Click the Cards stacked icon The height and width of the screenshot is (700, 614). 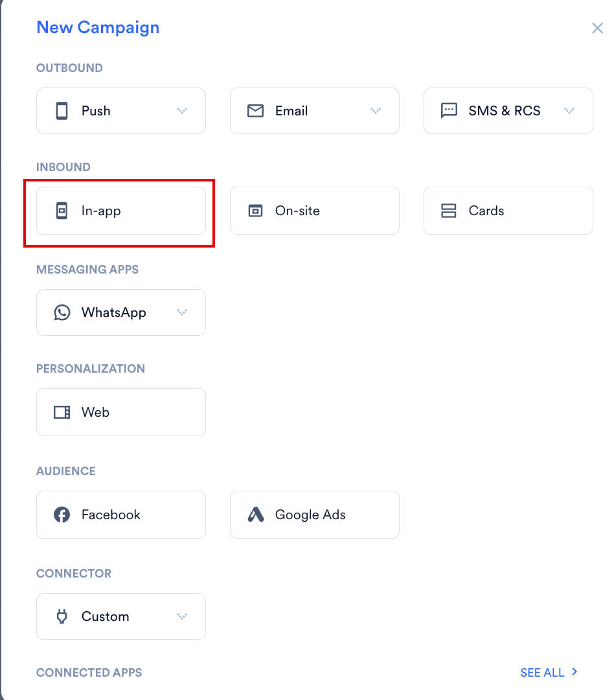pyautogui.click(x=448, y=211)
